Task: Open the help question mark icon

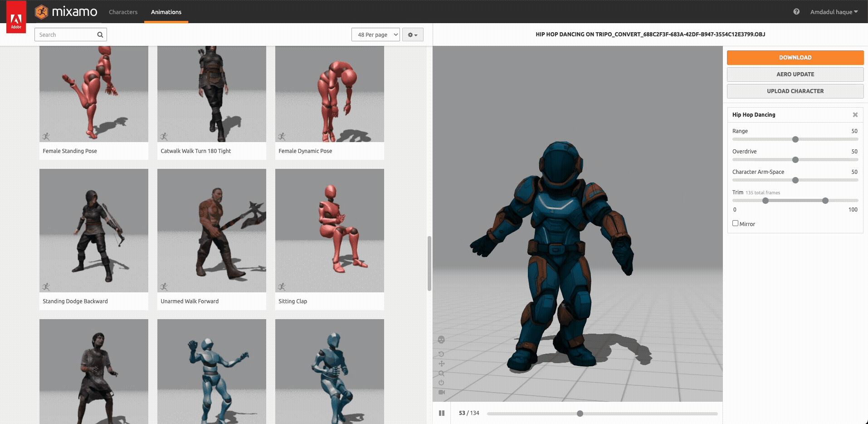Action: pyautogui.click(x=796, y=12)
